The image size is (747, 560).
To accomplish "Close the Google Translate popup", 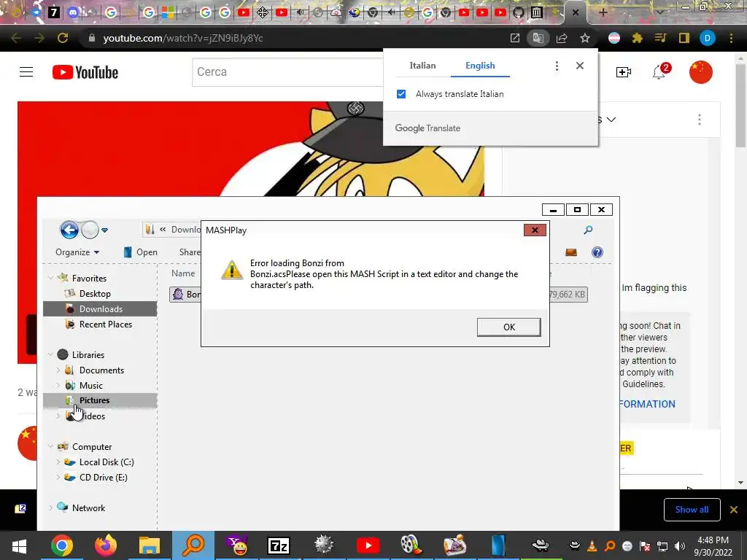I will point(580,66).
